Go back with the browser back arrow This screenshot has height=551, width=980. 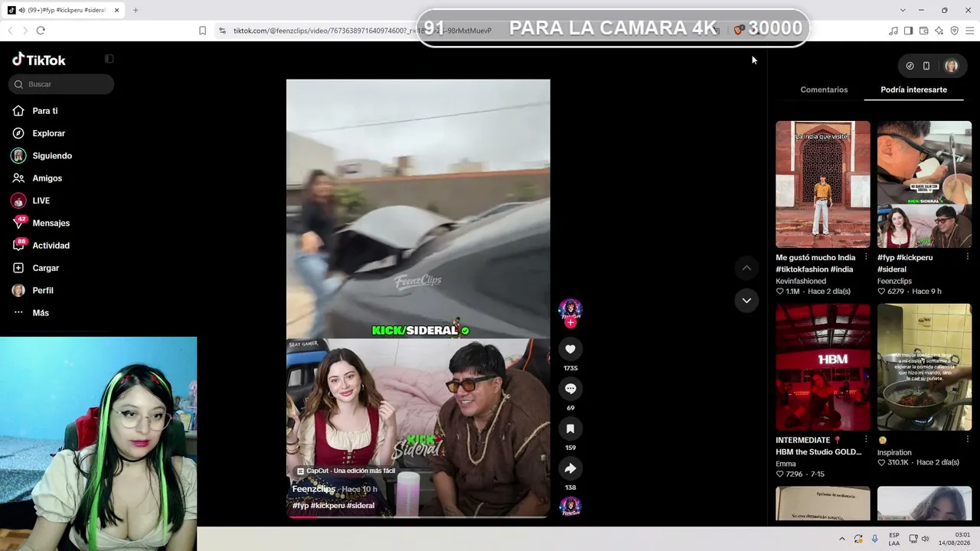10,31
